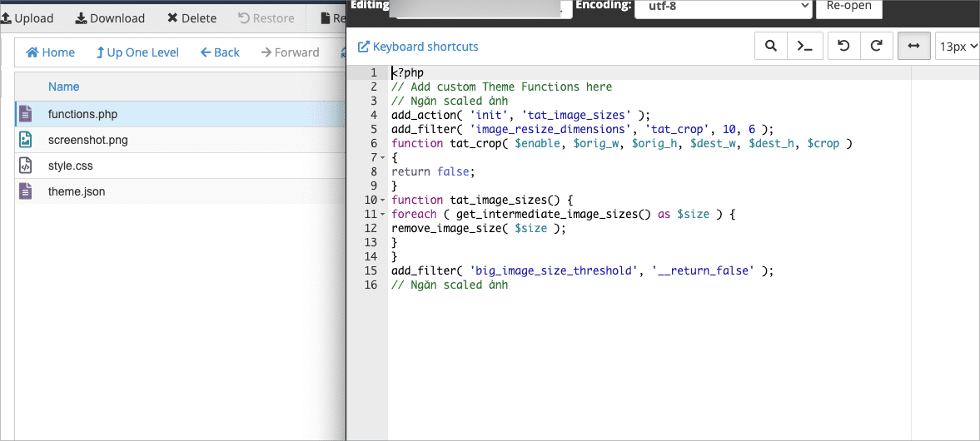This screenshot has width=980, height=441.
Task: Open the Keyboard shortcuts link
Action: point(418,47)
